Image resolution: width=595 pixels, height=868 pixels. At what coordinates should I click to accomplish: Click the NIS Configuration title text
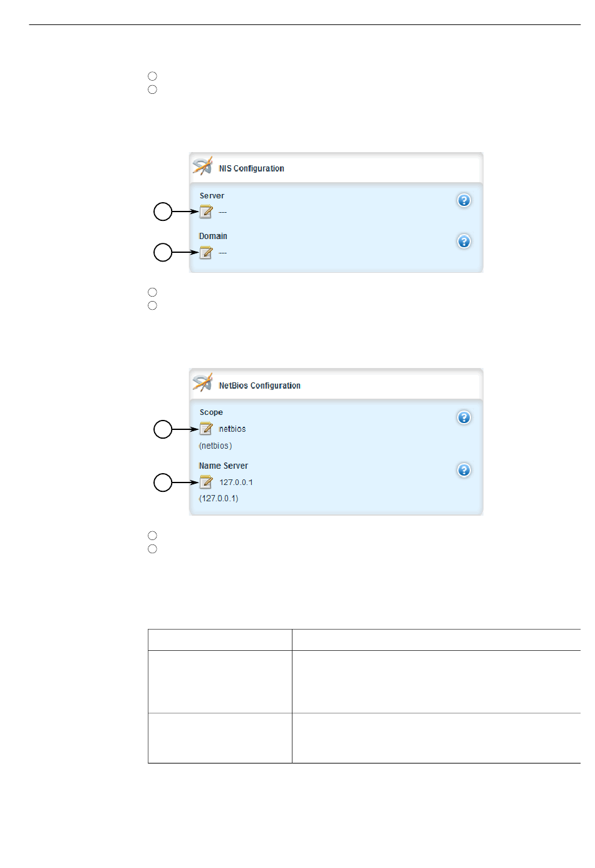point(252,168)
